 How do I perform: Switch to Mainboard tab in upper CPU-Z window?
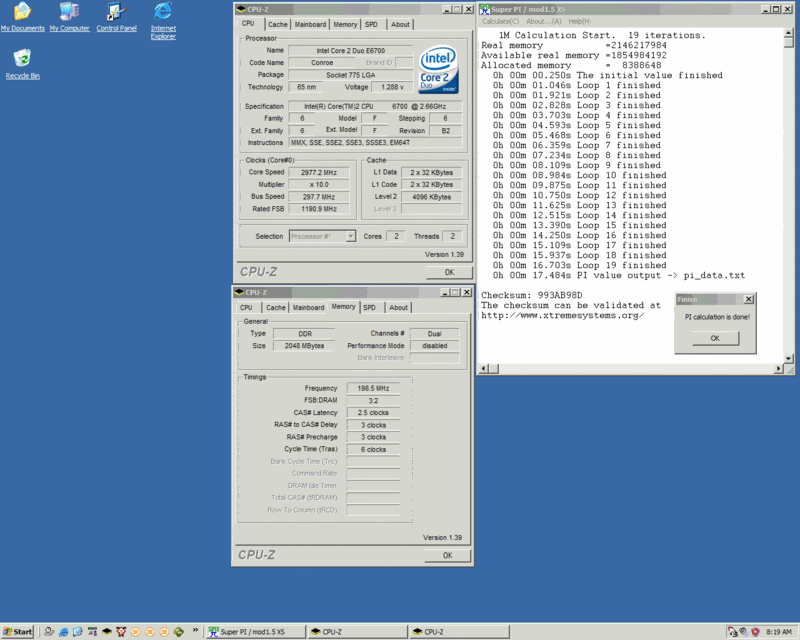tap(310, 24)
